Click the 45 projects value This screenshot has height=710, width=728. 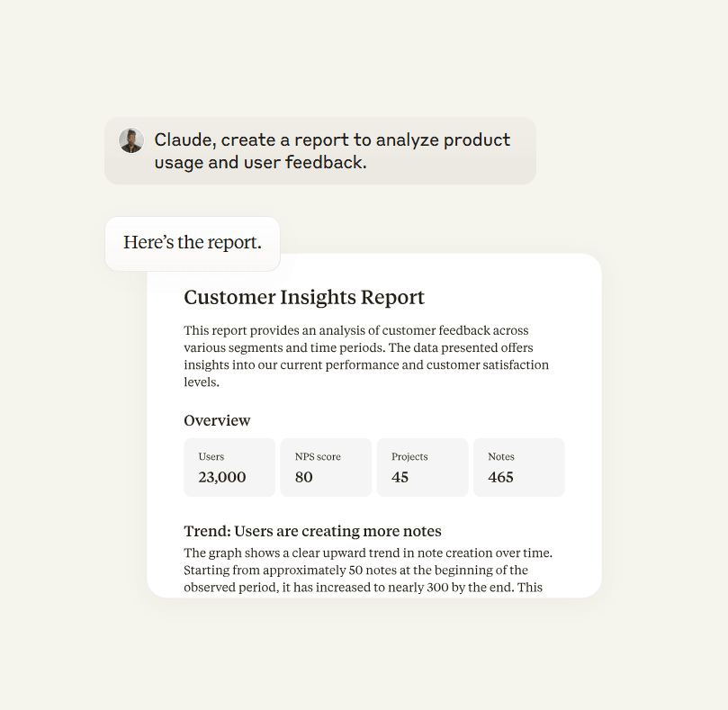point(400,477)
